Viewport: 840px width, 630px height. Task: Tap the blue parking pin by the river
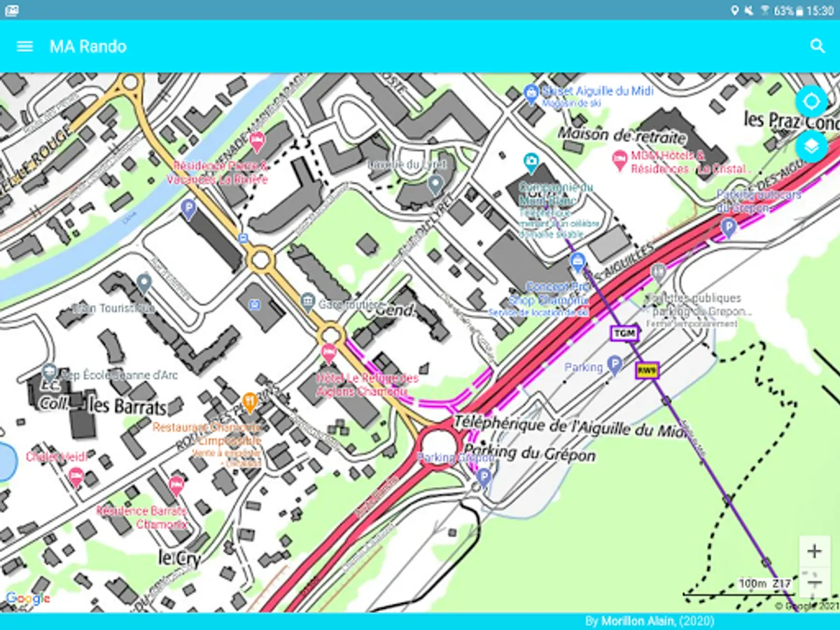click(x=188, y=208)
